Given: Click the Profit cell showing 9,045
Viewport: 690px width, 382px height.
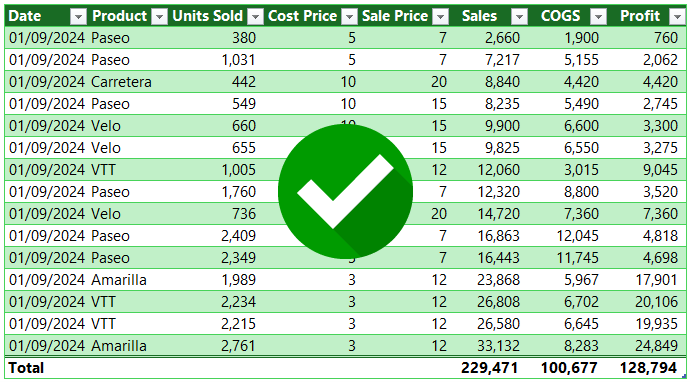Looking at the screenshot, I should tap(660, 170).
